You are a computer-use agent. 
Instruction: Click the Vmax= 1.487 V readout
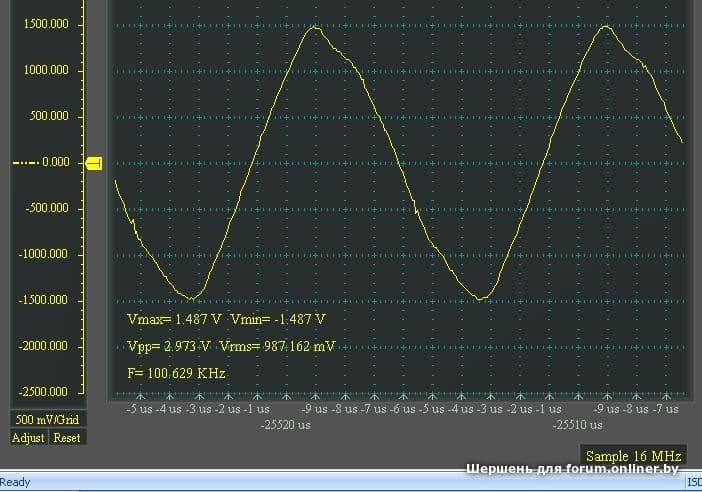[x=174, y=319]
